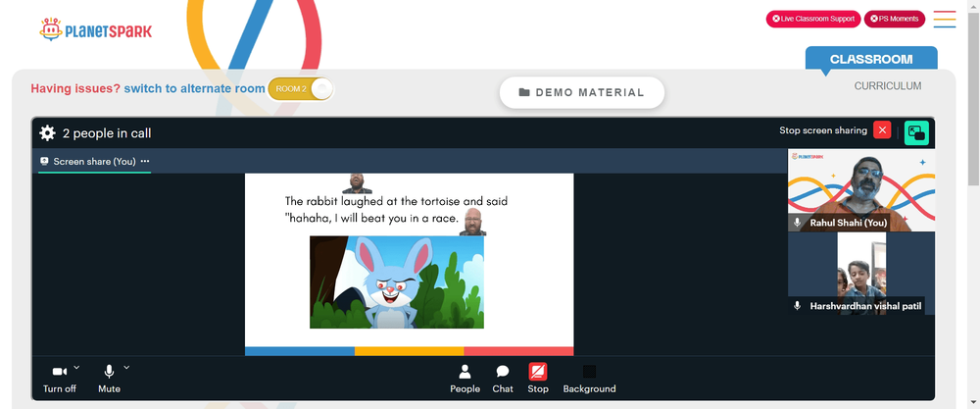
Task: Click the red X stop sharing icon
Action: click(x=882, y=130)
